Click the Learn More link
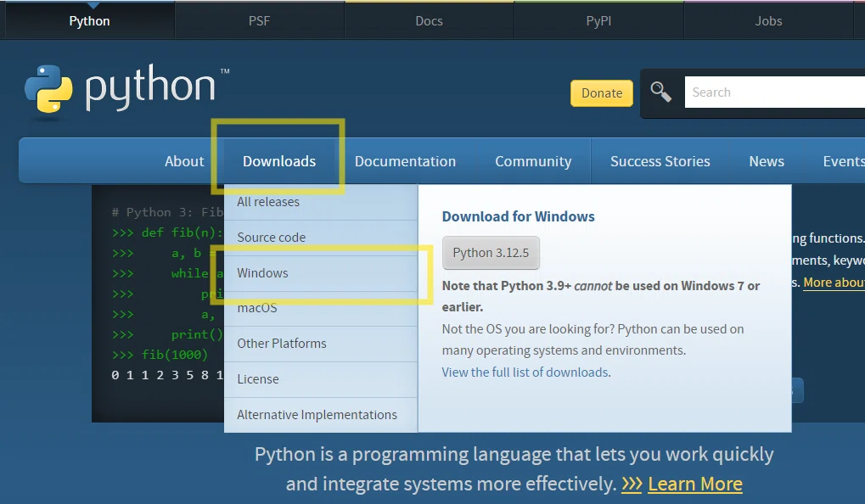The height and width of the screenshot is (504, 865). pos(695,484)
